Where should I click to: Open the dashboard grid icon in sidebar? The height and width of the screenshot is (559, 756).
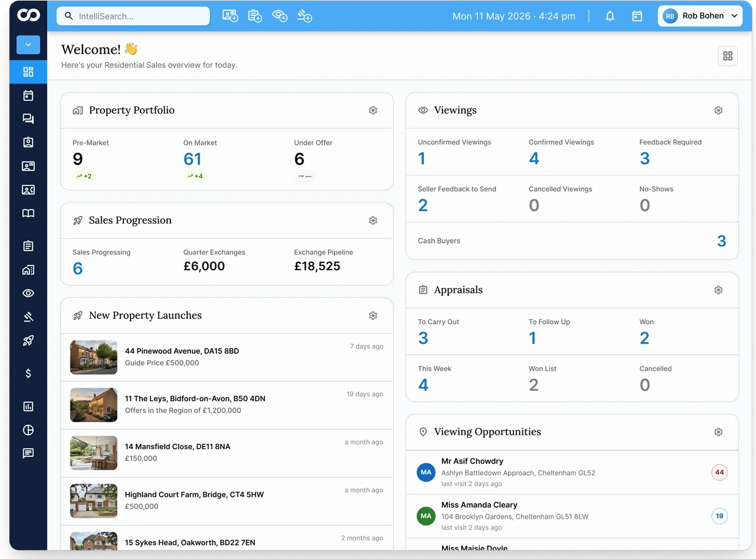coord(28,72)
